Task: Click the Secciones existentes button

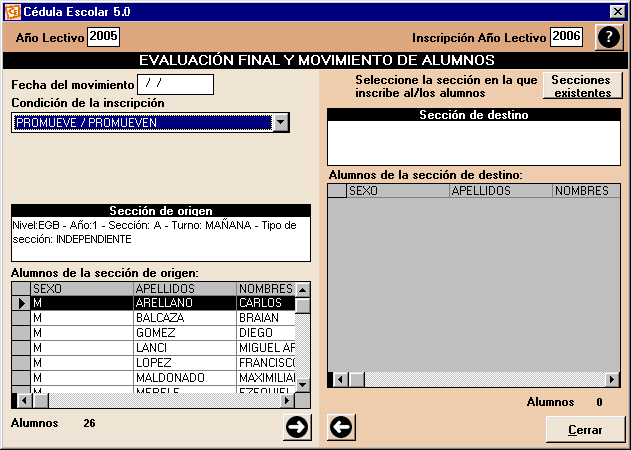Action: 582,86
